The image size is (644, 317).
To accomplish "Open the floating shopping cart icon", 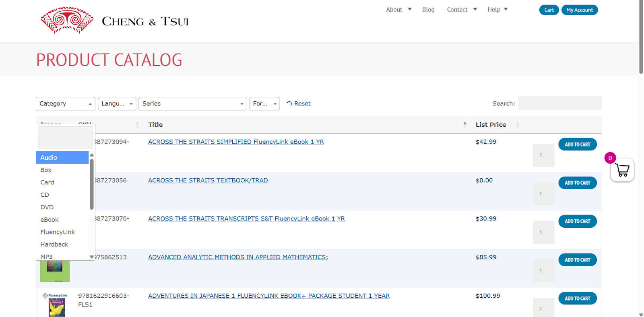I will (x=622, y=170).
